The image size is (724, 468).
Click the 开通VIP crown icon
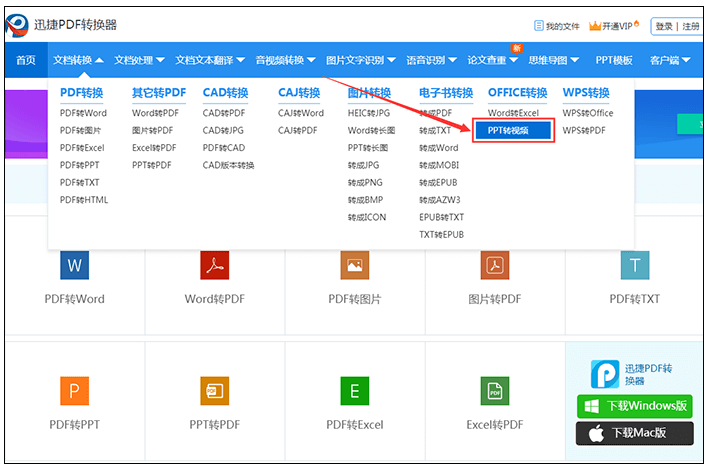click(595, 26)
